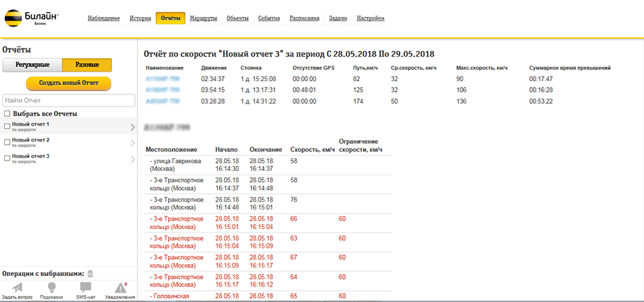
Task: Switch to the Маршруты menu tab
Action: (203, 18)
